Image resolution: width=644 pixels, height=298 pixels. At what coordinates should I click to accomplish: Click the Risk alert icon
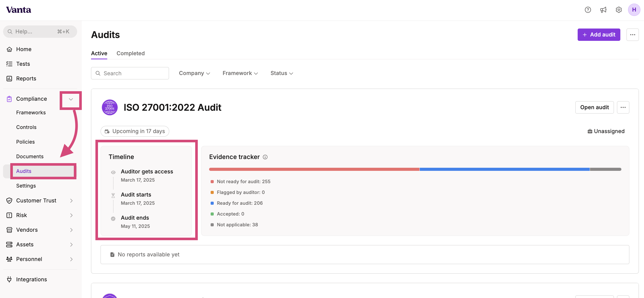9,215
